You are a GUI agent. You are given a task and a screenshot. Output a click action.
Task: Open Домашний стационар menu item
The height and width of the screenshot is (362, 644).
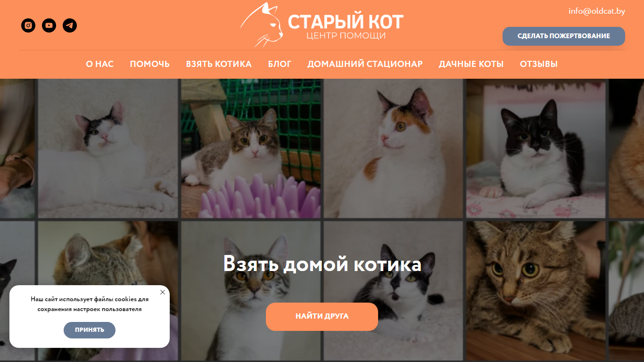point(365,64)
